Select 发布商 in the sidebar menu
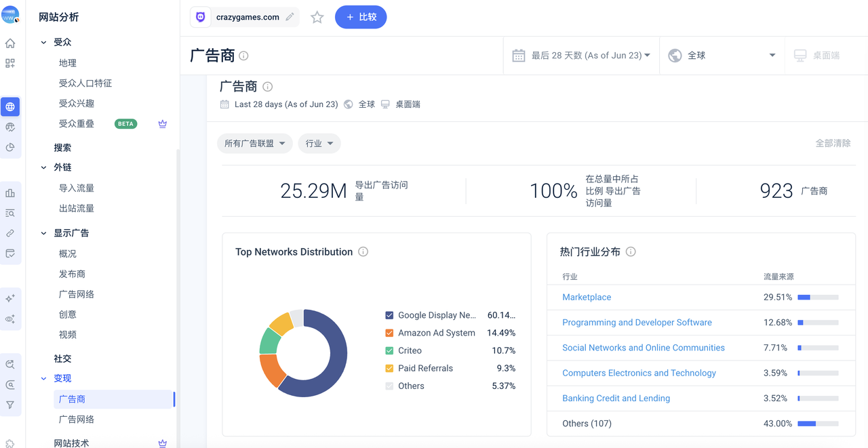Image resolution: width=868 pixels, height=448 pixels. point(72,274)
